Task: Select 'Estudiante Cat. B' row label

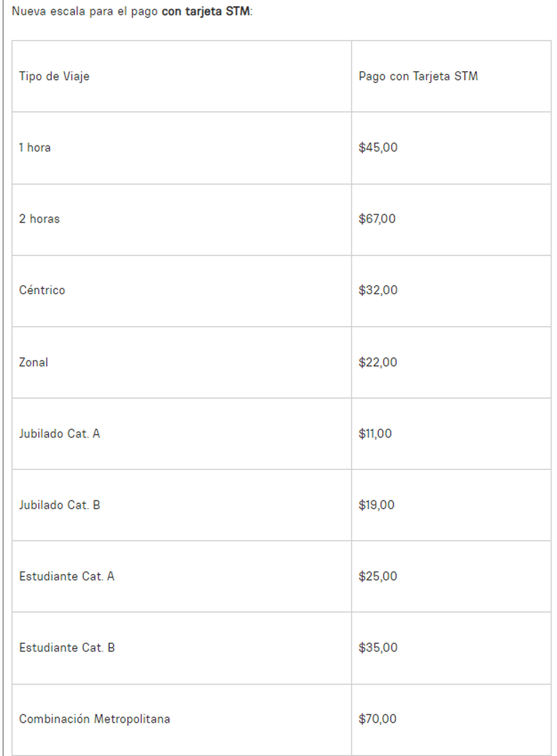Action: pos(67,647)
